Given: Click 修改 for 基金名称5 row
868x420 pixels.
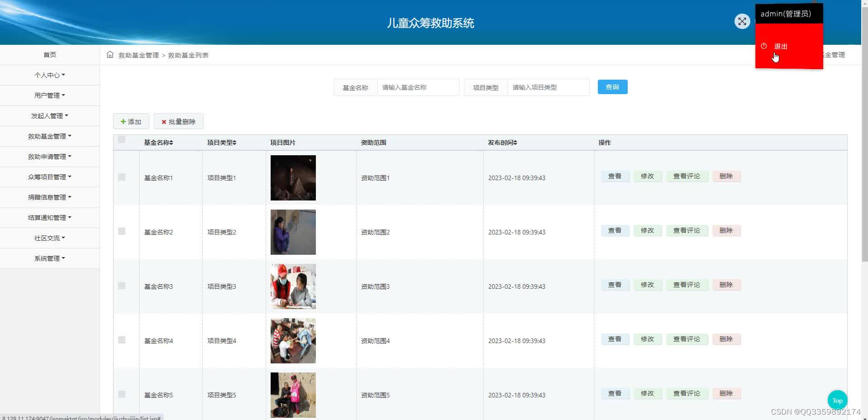Looking at the screenshot, I should point(648,393).
